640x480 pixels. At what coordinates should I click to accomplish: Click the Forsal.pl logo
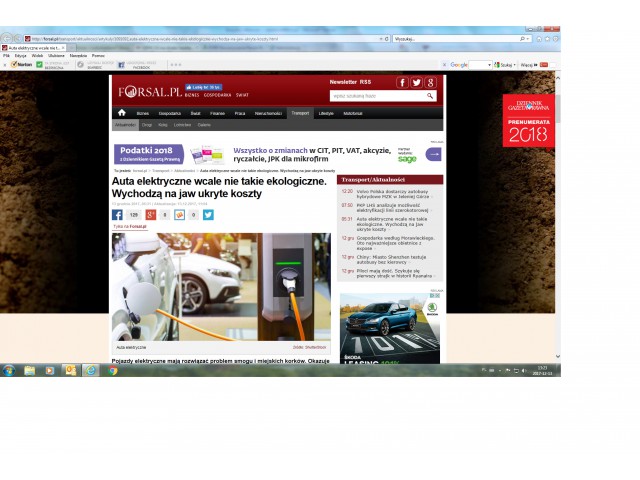click(148, 91)
